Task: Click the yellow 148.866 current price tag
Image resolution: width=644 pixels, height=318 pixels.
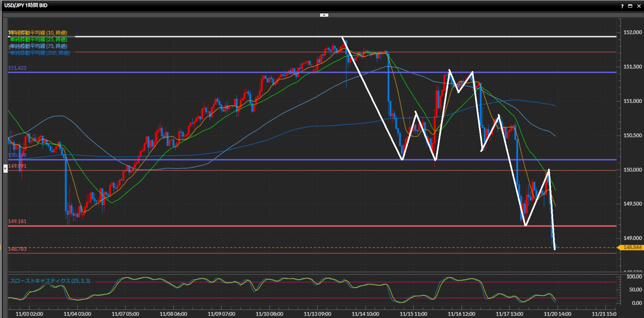Action: coord(632,248)
